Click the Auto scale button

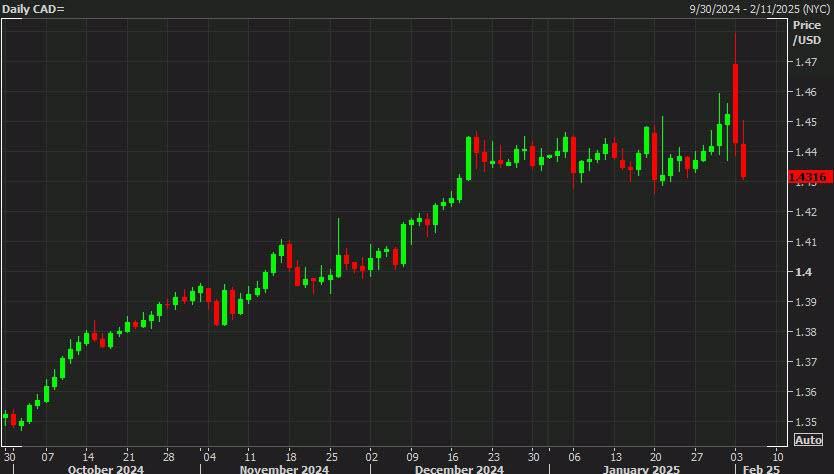(808, 440)
